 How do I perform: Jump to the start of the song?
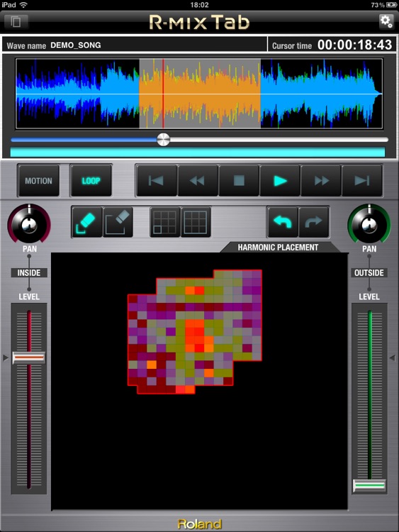[157, 181]
